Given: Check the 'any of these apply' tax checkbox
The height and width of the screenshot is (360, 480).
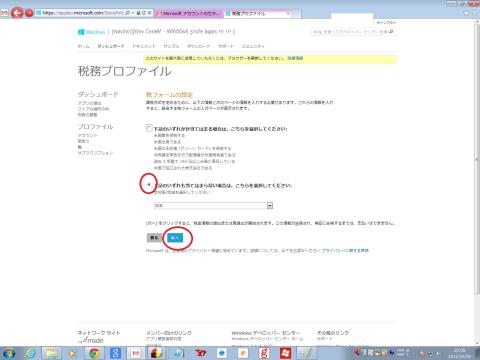Looking at the screenshot, I should 149,128.
